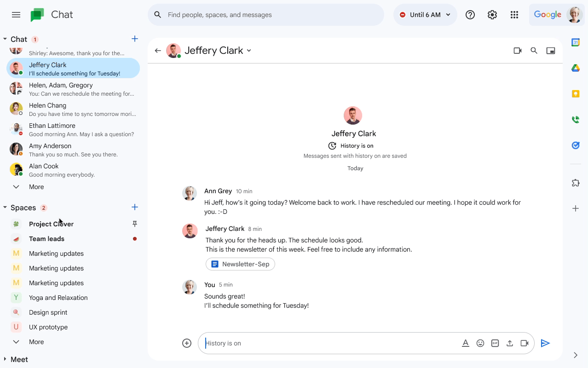Open text formatting options in compose bar
588x368 pixels.
[466, 343]
